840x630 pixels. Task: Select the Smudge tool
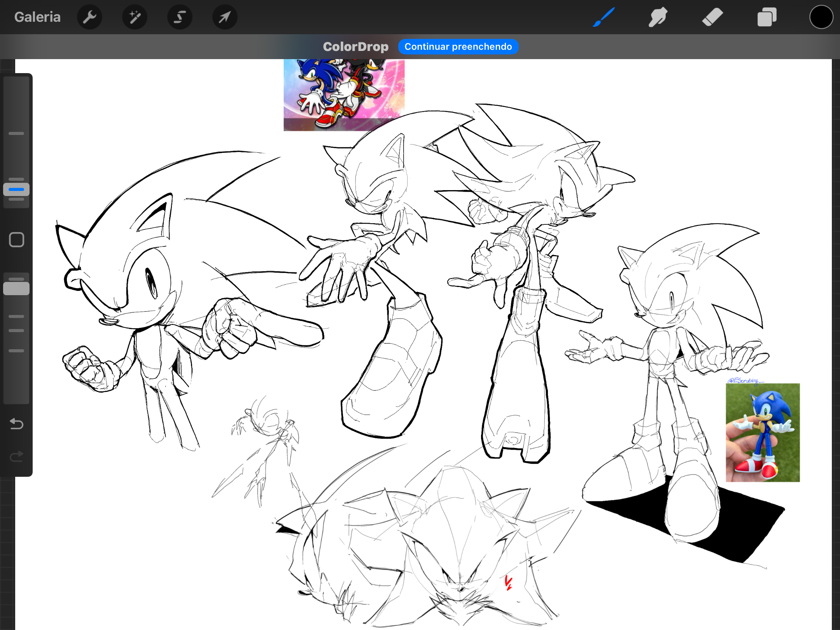[x=658, y=17]
